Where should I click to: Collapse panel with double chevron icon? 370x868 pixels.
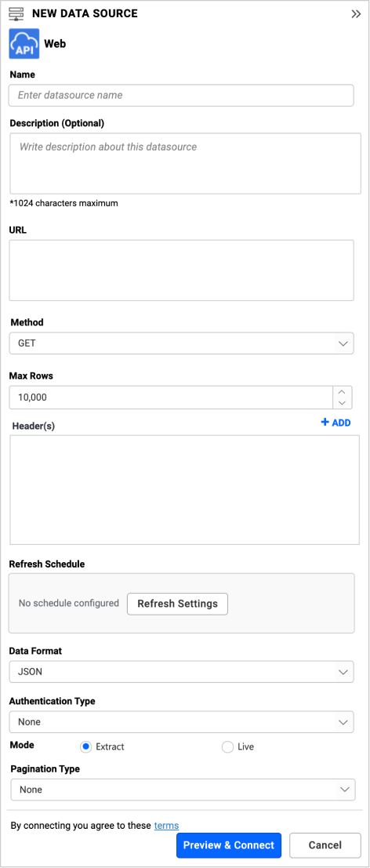point(356,14)
